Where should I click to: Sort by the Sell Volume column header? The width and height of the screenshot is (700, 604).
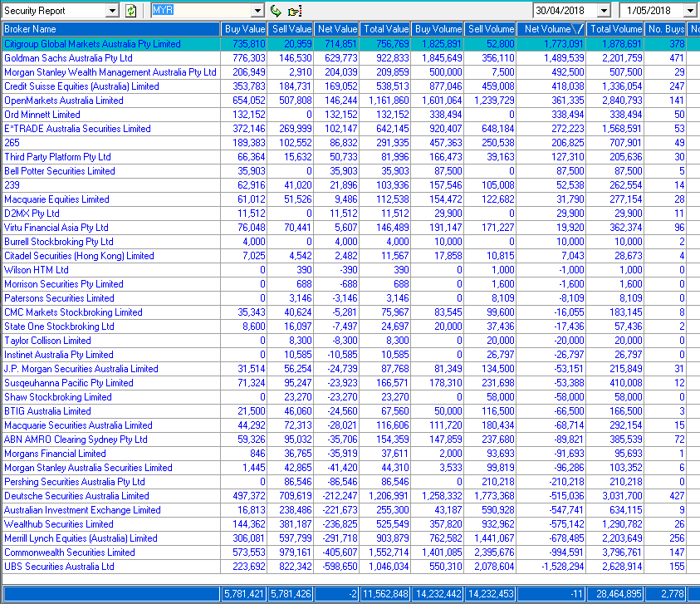click(x=490, y=29)
